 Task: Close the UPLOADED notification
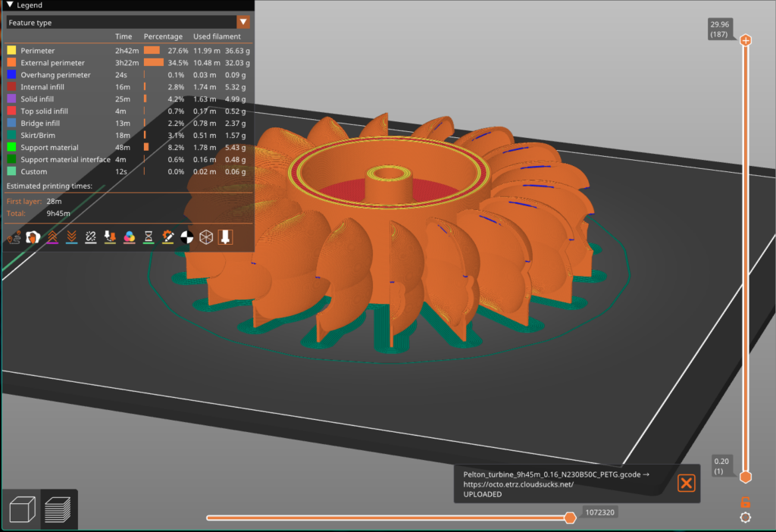point(686,483)
